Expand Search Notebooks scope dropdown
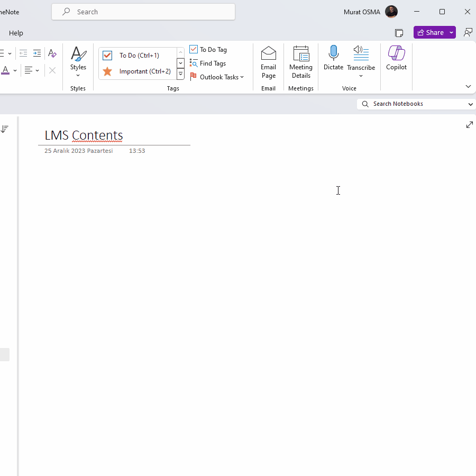This screenshot has height=476, width=476. click(470, 104)
